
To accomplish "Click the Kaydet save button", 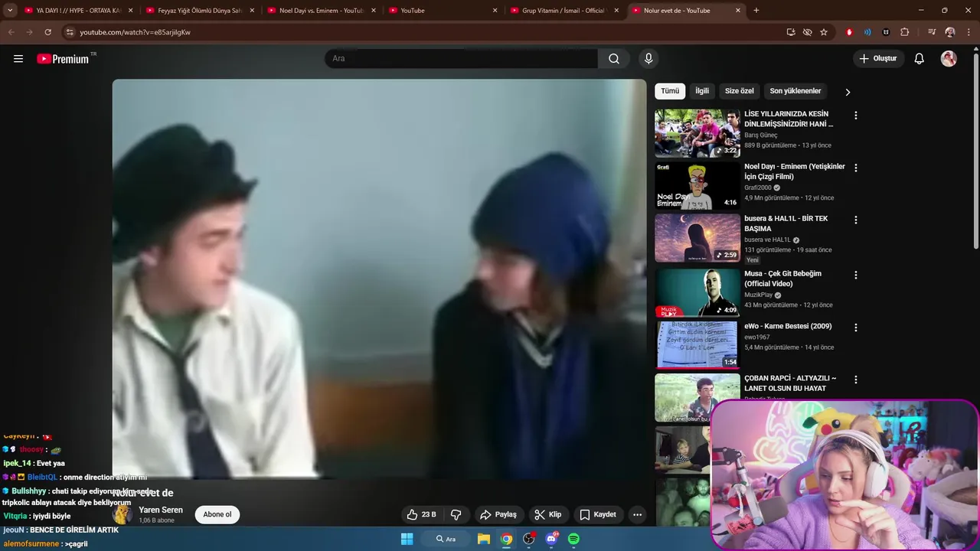I will 598,514.
